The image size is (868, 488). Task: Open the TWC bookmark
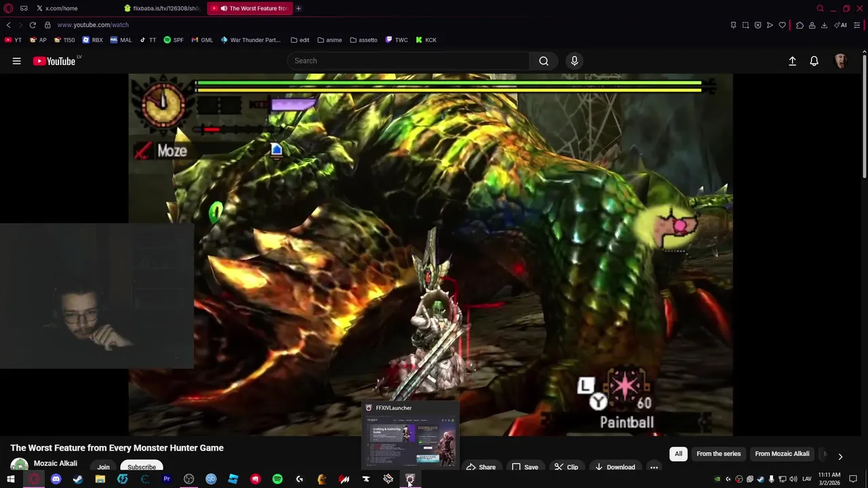[397, 40]
